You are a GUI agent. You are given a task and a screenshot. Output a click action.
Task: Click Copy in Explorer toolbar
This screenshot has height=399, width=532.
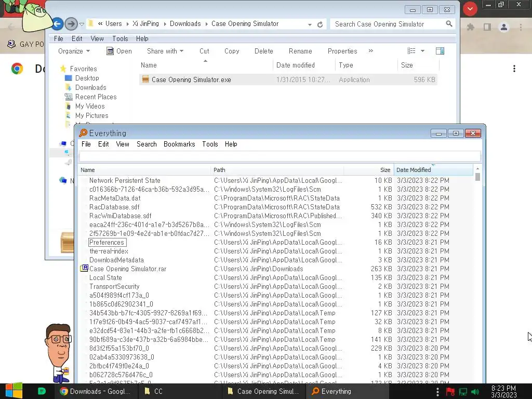[x=232, y=51]
